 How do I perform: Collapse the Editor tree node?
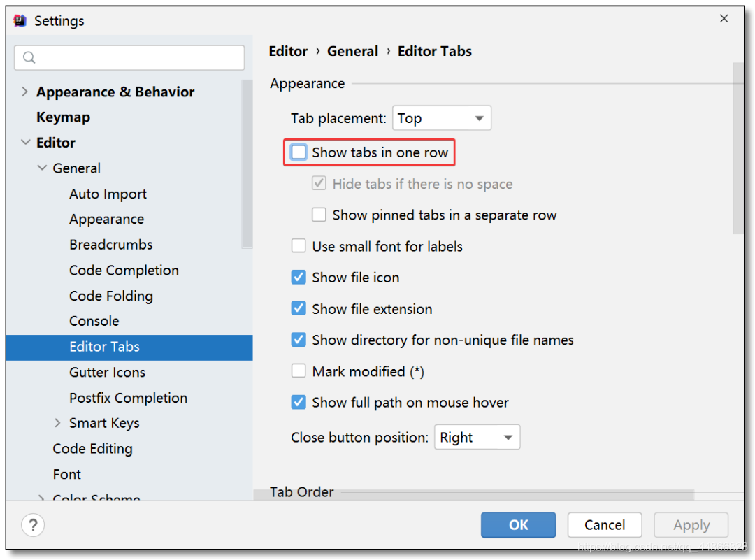pos(26,142)
